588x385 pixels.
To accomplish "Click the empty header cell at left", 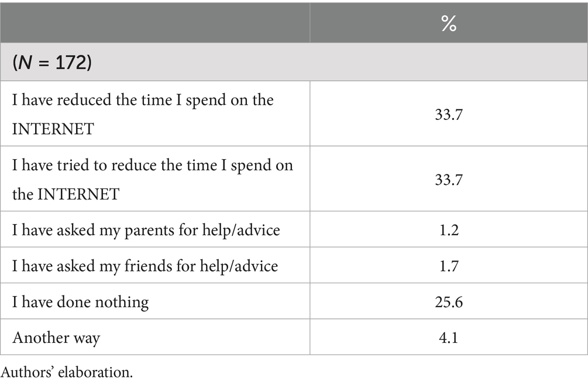I will [x=154, y=25].
